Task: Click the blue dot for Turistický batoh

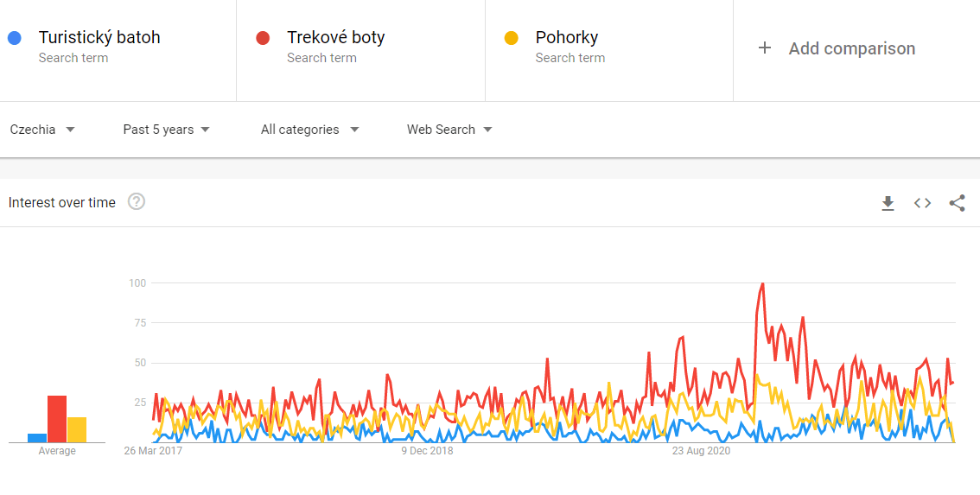Action: tap(14, 38)
